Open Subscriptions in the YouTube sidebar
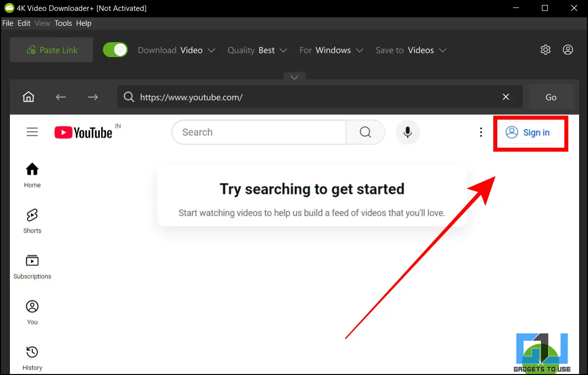Image resolution: width=588 pixels, height=375 pixels. coord(32,267)
